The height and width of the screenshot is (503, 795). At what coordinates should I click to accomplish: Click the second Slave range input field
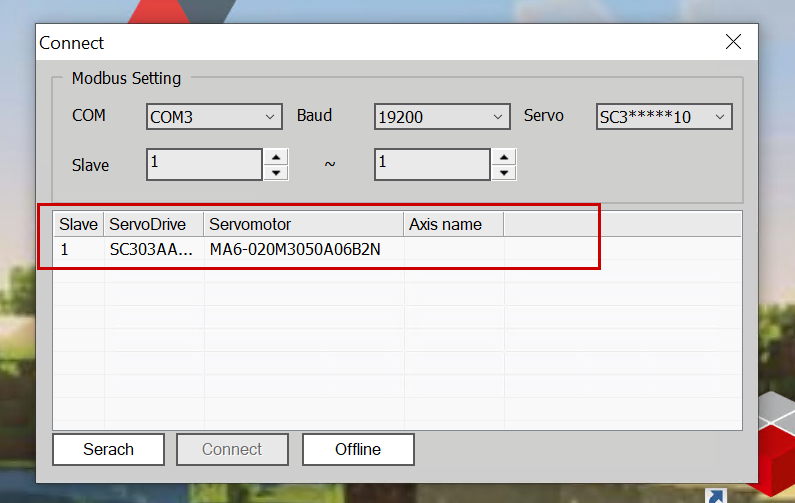pyautogui.click(x=432, y=164)
